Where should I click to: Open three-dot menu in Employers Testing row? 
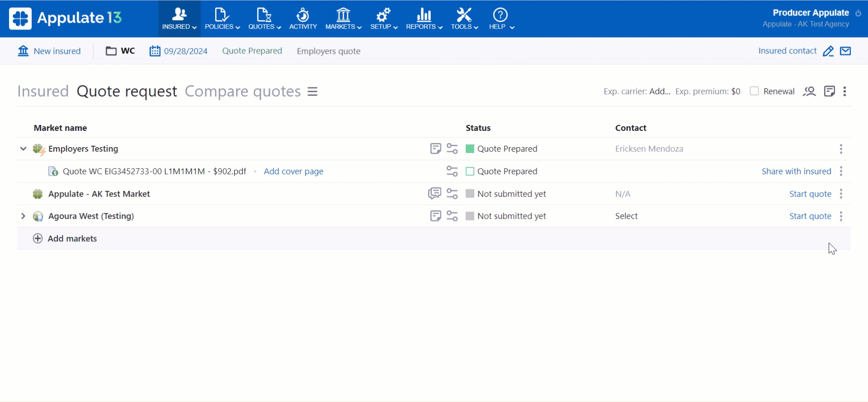coord(841,149)
